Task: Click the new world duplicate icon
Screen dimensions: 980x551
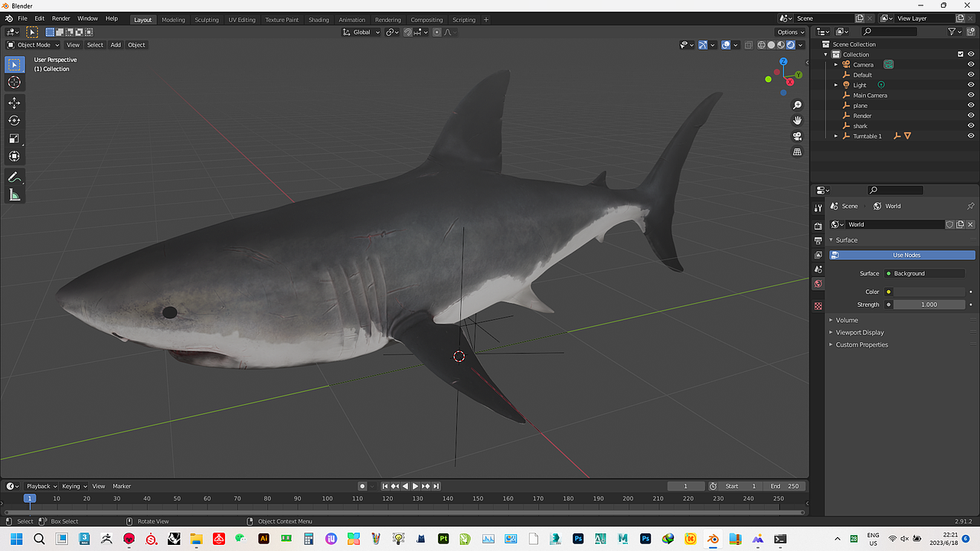Action: tap(960, 224)
